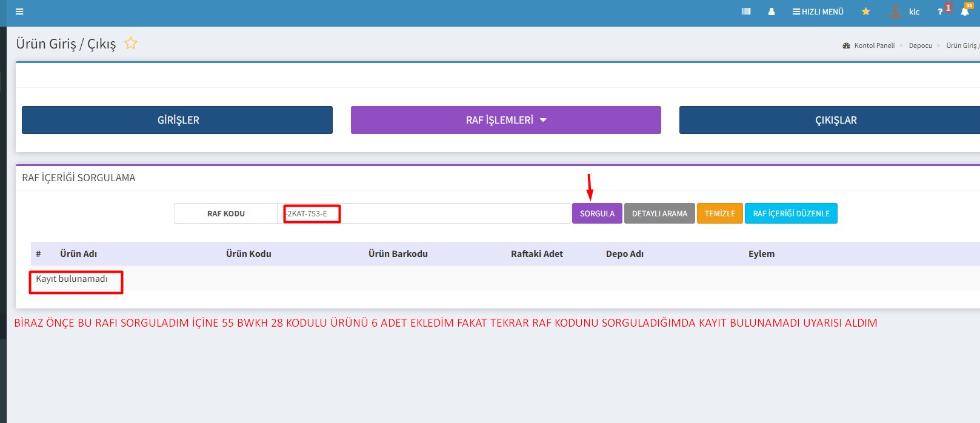
Task: Open the GİRİŞLER section
Action: [177, 120]
